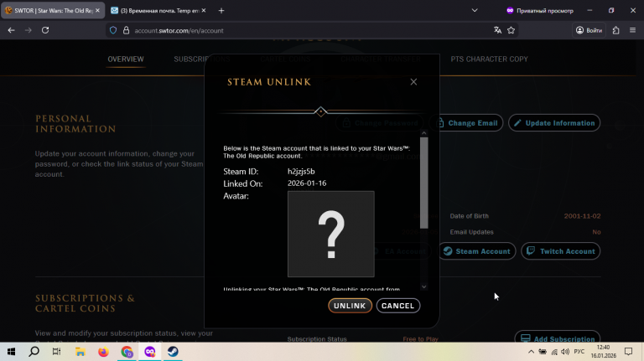Click the Приватный просмотр indicator
644x361 pixels.
(540, 11)
